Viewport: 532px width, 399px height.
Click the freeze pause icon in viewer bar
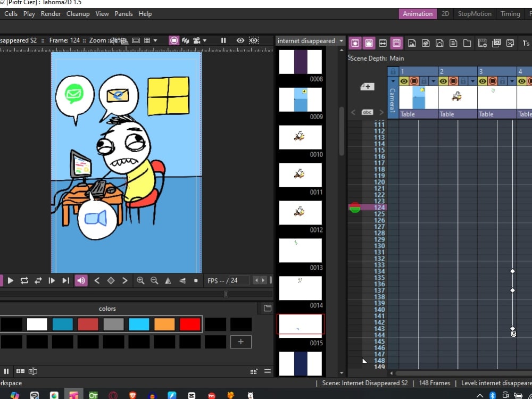tap(223, 40)
